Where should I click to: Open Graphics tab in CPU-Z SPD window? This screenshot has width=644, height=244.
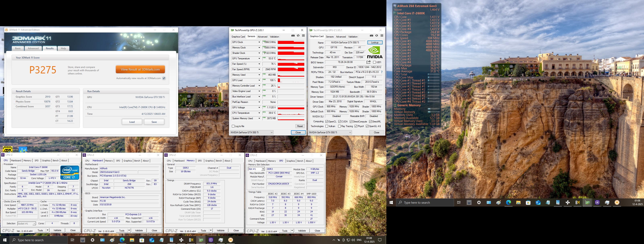click(290, 161)
